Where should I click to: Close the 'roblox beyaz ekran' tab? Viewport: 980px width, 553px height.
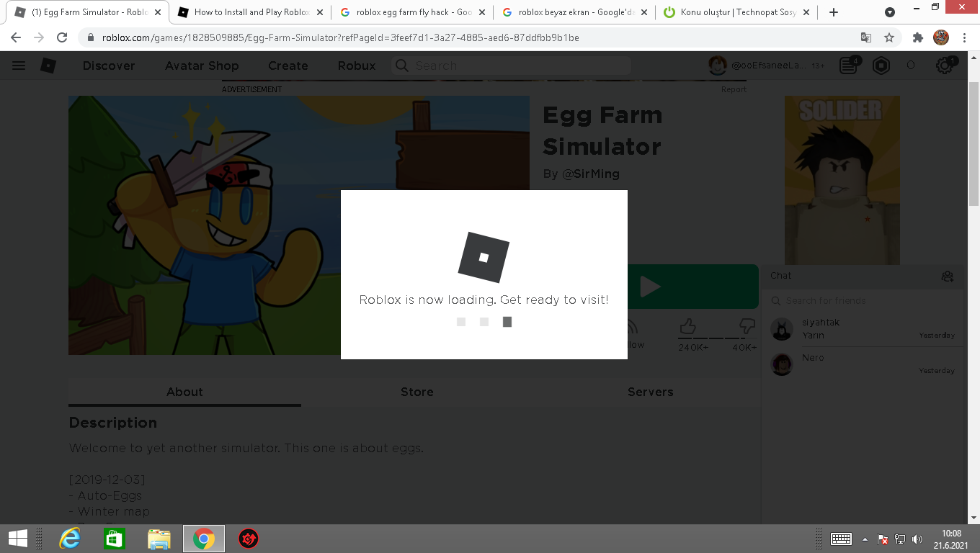point(644,12)
